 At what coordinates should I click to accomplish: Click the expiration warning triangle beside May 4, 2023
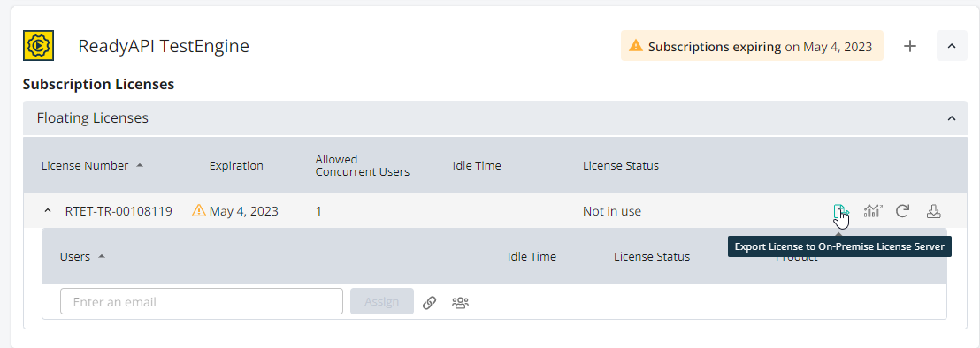(199, 211)
